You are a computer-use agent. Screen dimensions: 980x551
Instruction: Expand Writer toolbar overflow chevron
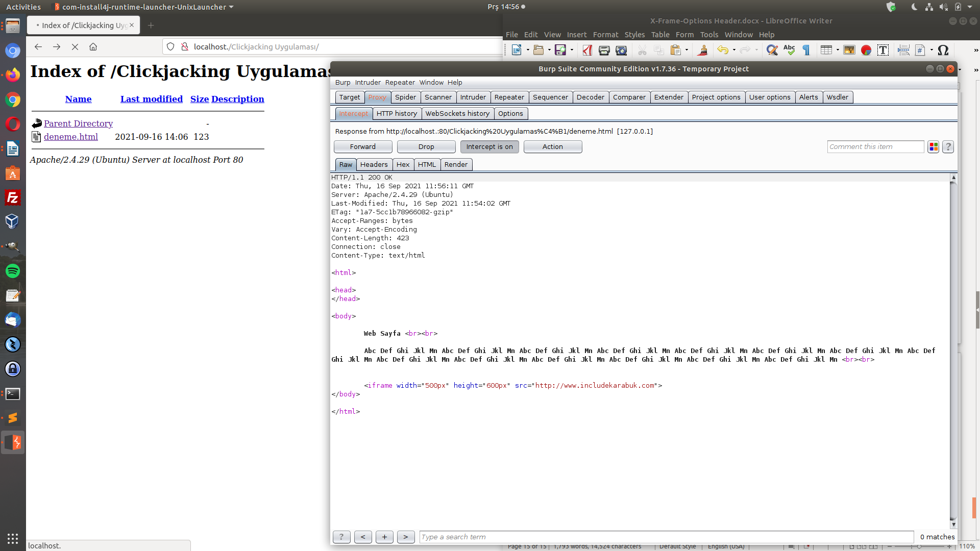(x=976, y=50)
